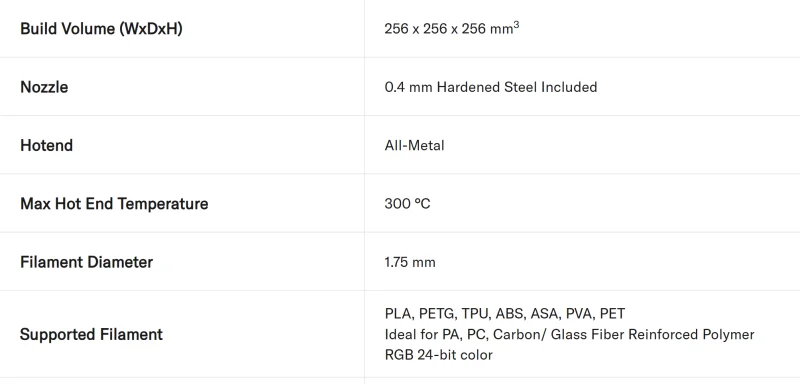Viewport: 800px width, 384px height.
Task: Click the Max Hot End Temperature label
Action: [x=114, y=204]
